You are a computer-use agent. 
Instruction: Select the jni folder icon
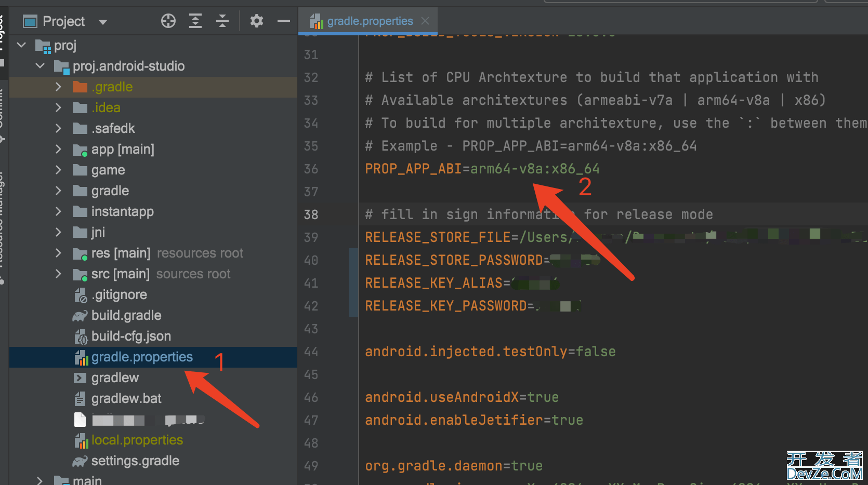click(x=80, y=232)
